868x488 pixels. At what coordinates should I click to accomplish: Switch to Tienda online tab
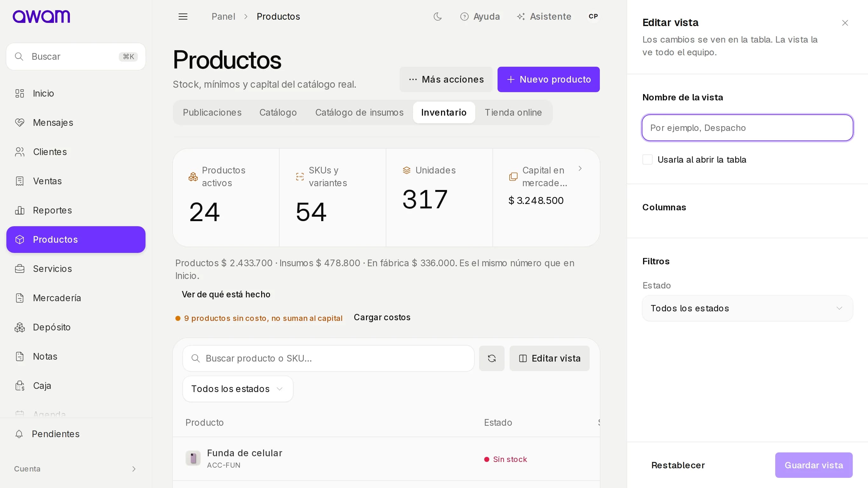point(513,112)
